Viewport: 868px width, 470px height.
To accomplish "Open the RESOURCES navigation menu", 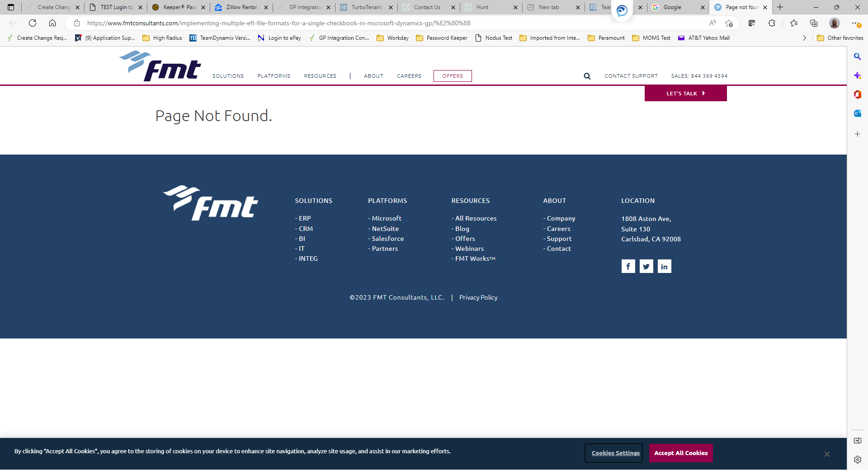I will (x=320, y=76).
